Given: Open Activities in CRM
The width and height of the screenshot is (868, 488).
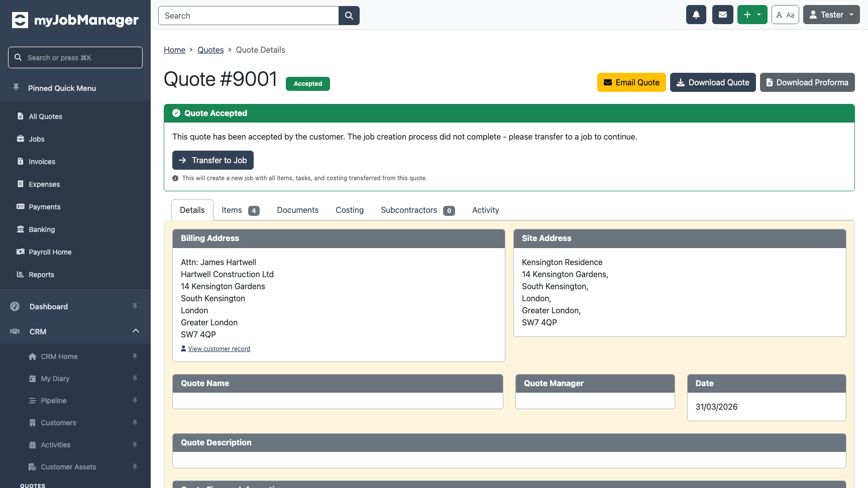Looking at the screenshot, I should pyautogui.click(x=56, y=445).
